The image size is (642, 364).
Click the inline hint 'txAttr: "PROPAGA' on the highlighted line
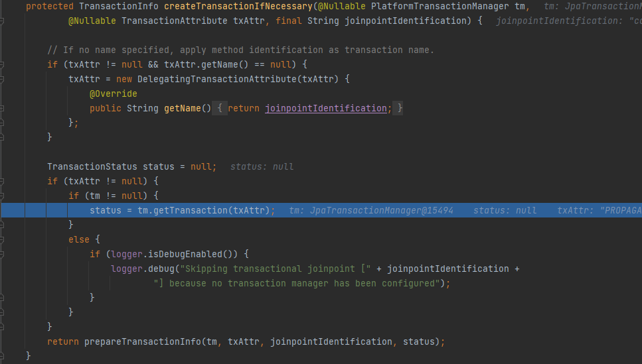600,210
